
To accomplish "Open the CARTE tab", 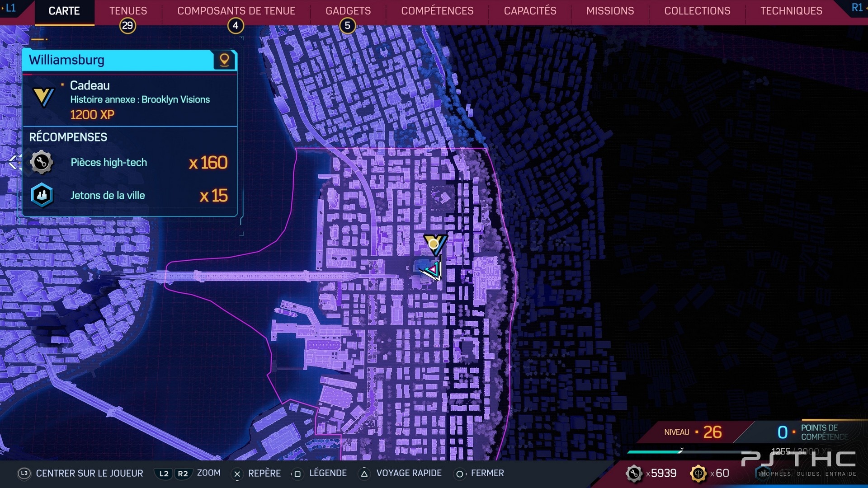I will click(x=64, y=11).
